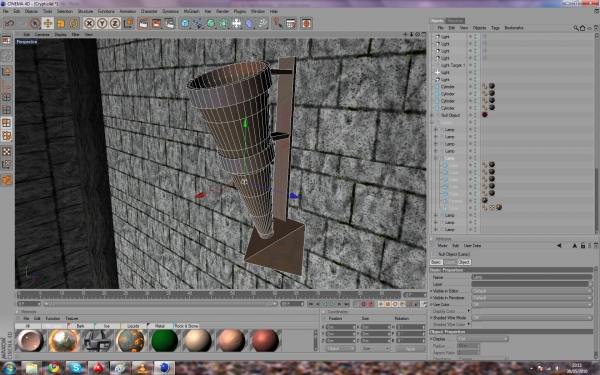Toggle visibility dot of first Cylinder
600x375 pixels.
(470, 86)
